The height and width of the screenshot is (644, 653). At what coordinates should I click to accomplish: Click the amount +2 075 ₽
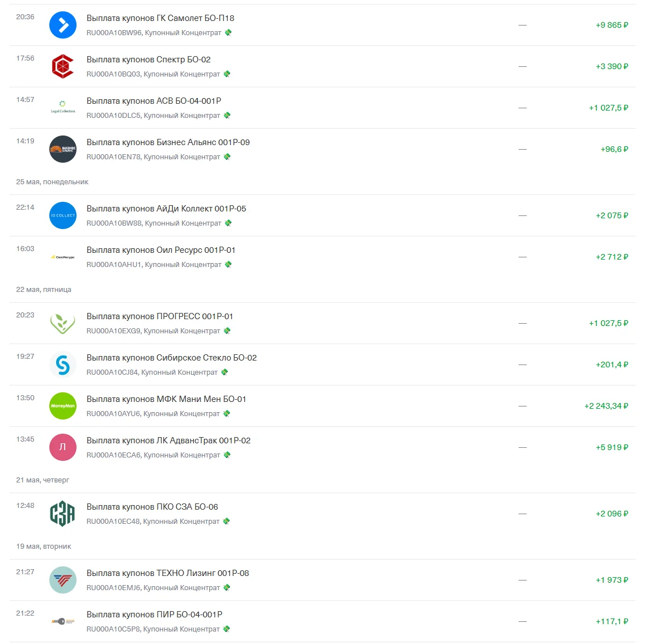(x=612, y=215)
